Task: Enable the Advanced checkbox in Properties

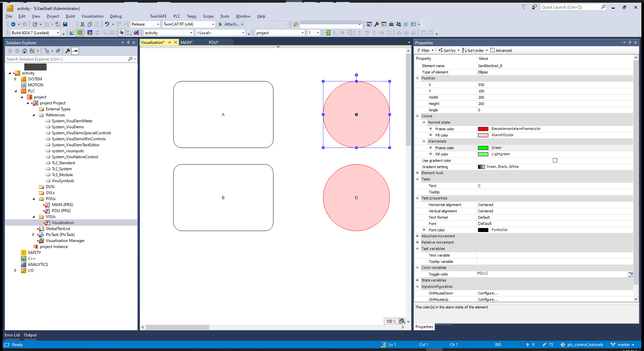Action: (x=493, y=51)
